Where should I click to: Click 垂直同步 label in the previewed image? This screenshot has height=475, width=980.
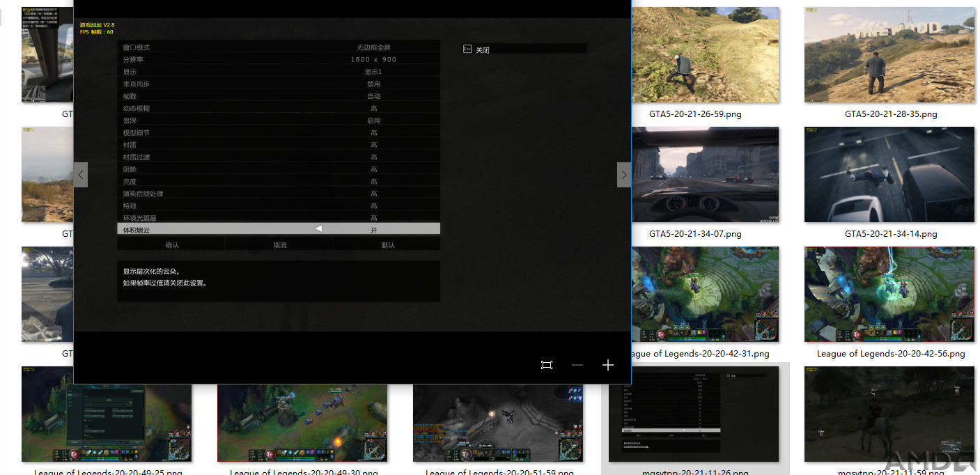137,84
